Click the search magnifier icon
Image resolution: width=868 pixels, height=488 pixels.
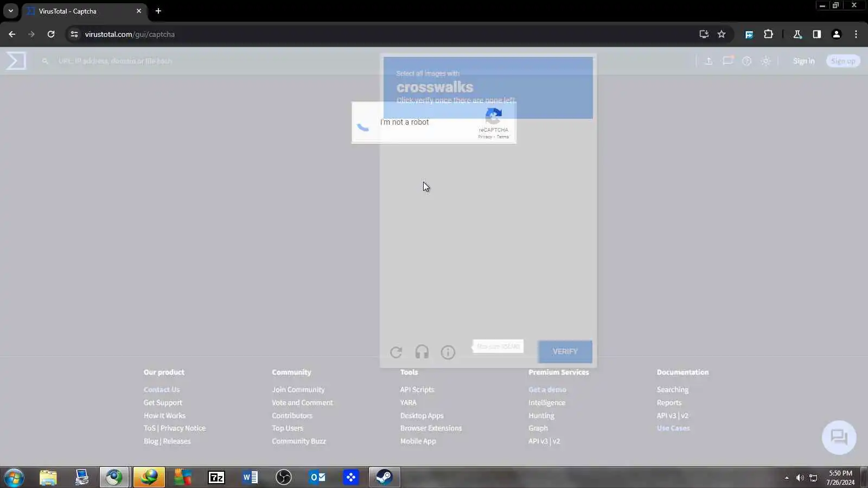coord(45,61)
